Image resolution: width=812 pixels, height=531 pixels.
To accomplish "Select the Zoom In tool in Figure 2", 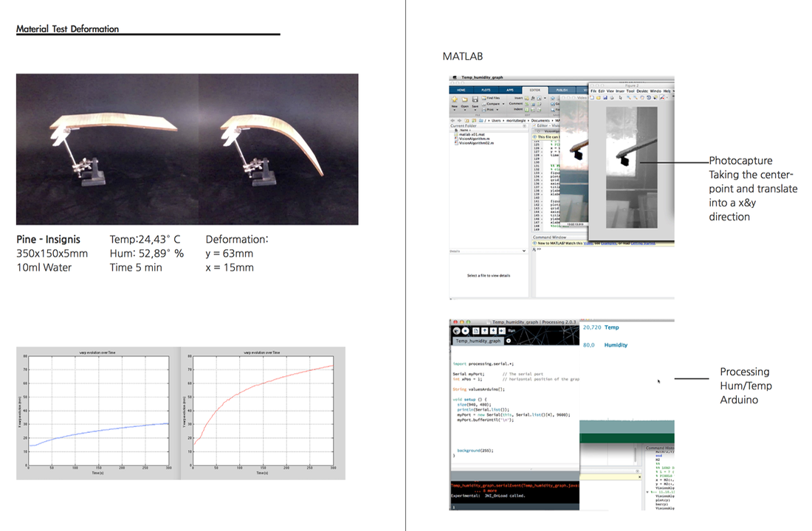I will [629, 97].
